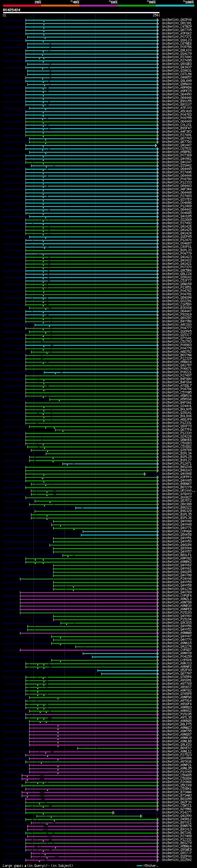Screen dimensions: 197x868
Task: Click the green ~80% identity legend segment
Action: point(137,6)
